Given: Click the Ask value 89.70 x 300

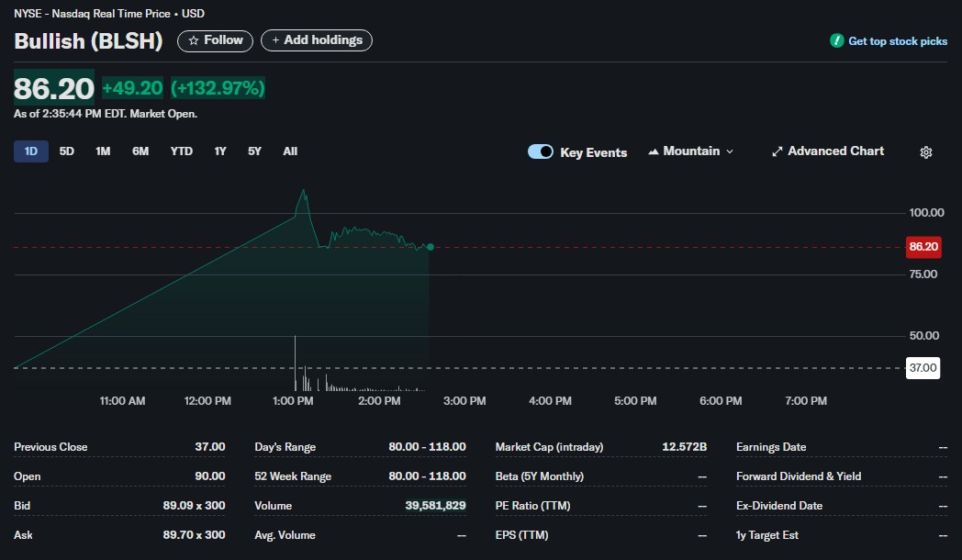Looking at the screenshot, I should 194,535.
